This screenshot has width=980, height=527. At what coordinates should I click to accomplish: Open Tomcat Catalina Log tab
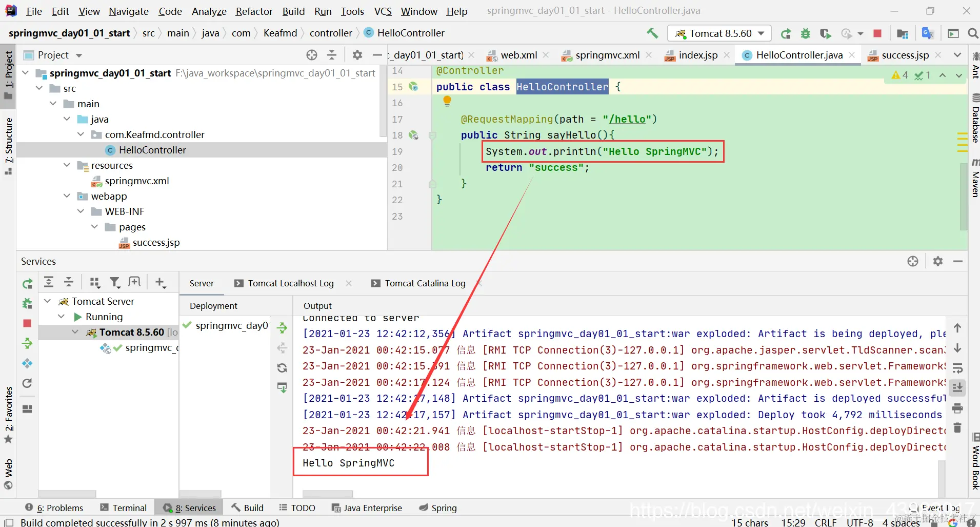point(425,283)
